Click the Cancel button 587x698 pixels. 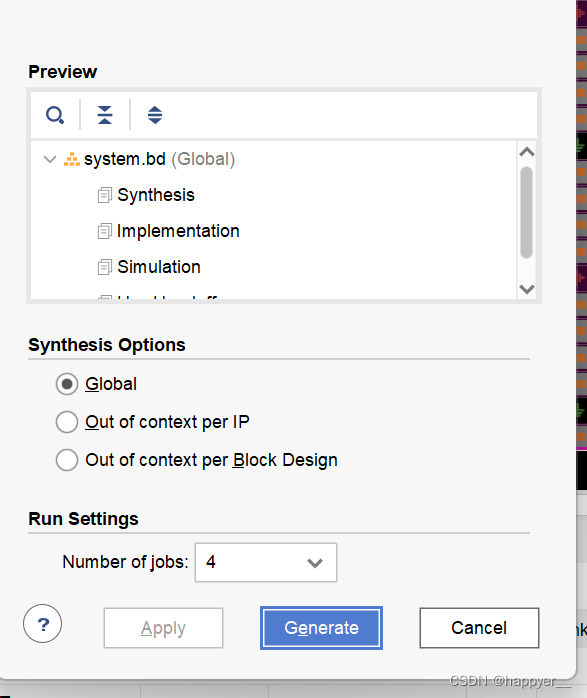pos(479,628)
